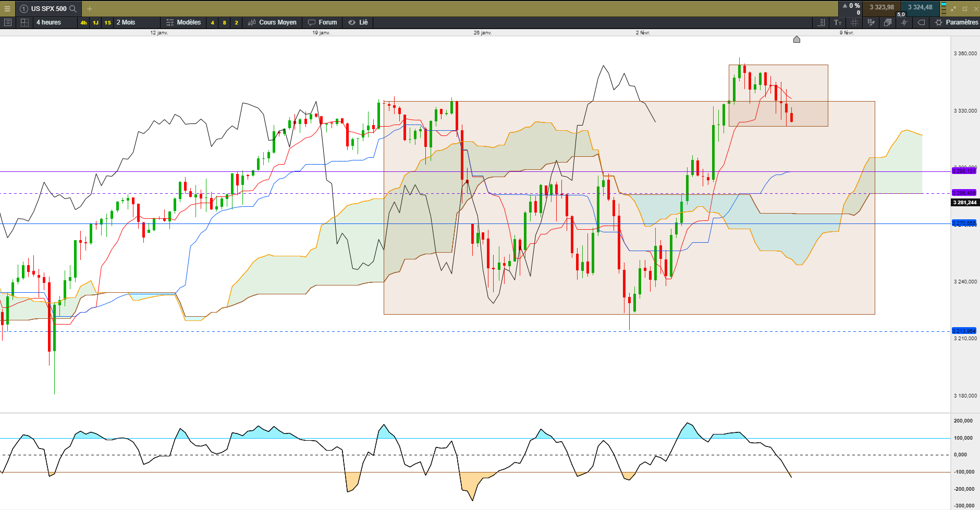Apply template shortcut 2 beside Cours Moyen
Viewport: 980px width, 510px height.
click(x=237, y=22)
